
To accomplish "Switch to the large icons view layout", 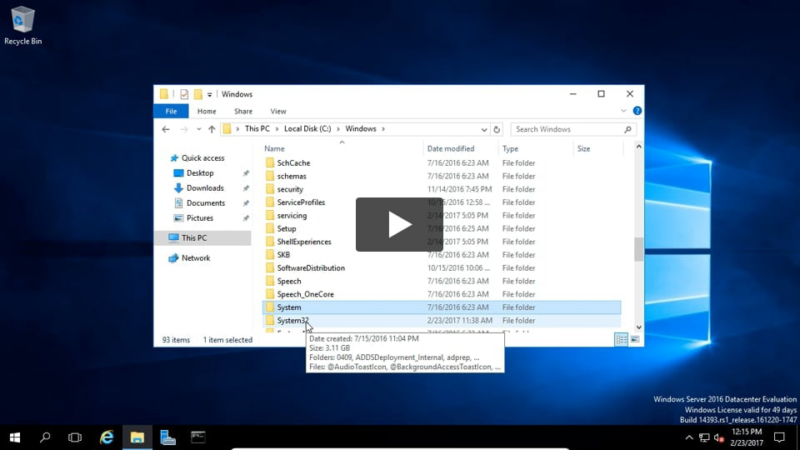I will (634, 340).
